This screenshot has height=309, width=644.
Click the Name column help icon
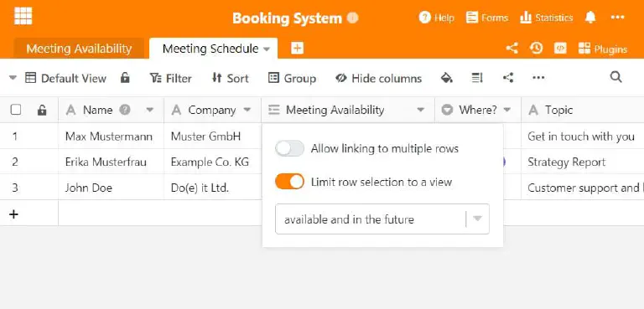pos(125,110)
